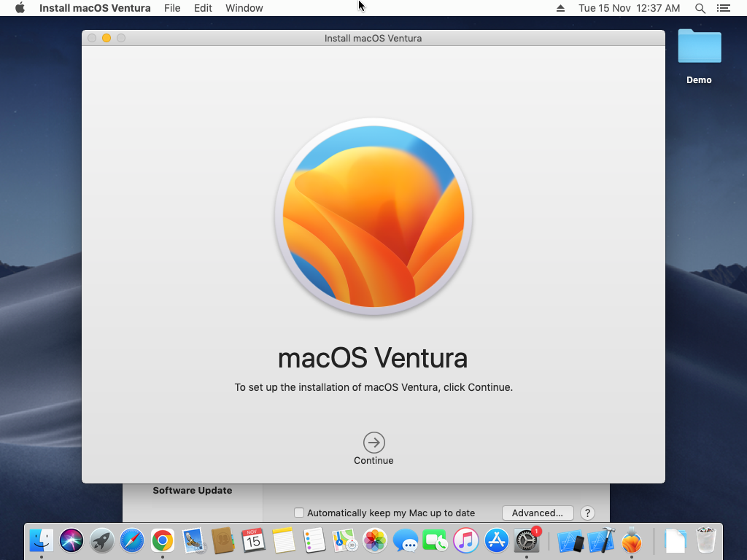
Task: Click the Continue arrow icon
Action: 374,443
